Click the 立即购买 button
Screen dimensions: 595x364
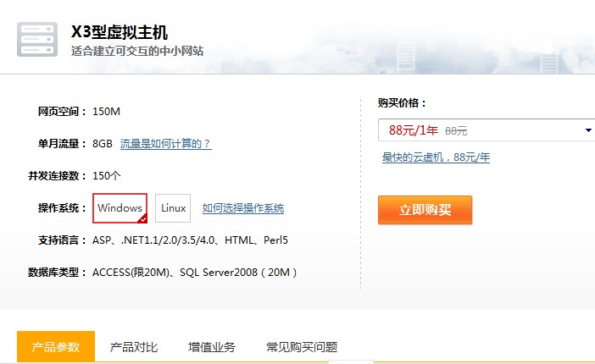[425, 210]
